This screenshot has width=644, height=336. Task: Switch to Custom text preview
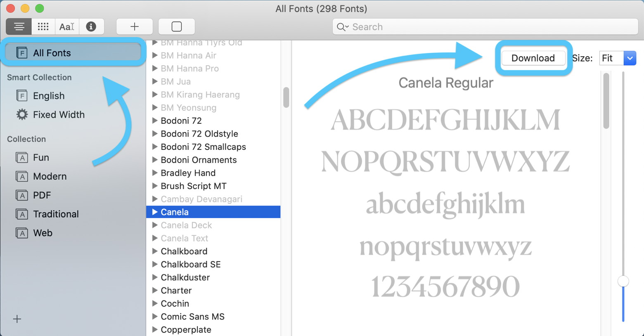coord(67,27)
